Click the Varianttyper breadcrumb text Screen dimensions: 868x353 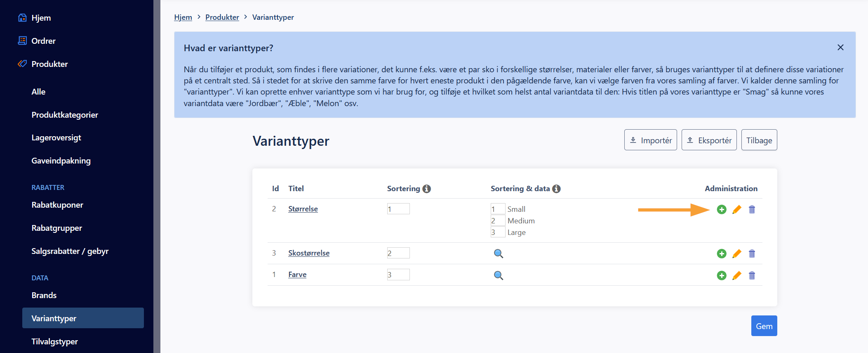coord(273,17)
